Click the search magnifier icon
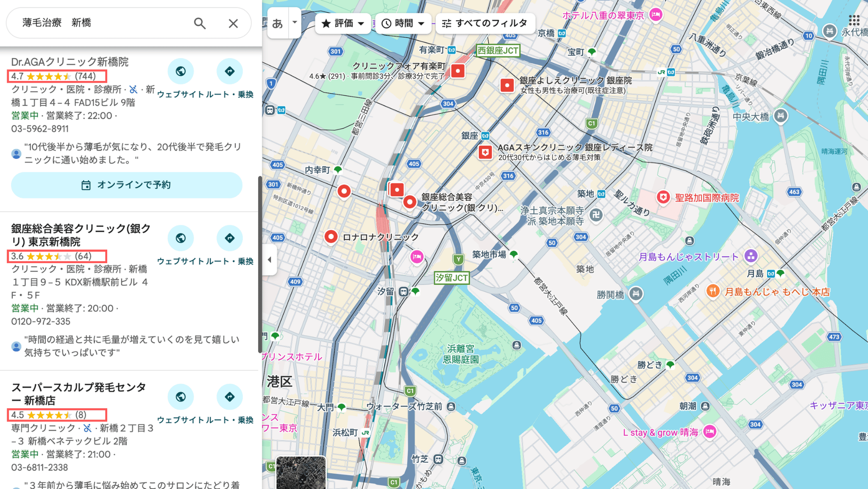Viewport: 868px width, 489px height. click(x=200, y=23)
